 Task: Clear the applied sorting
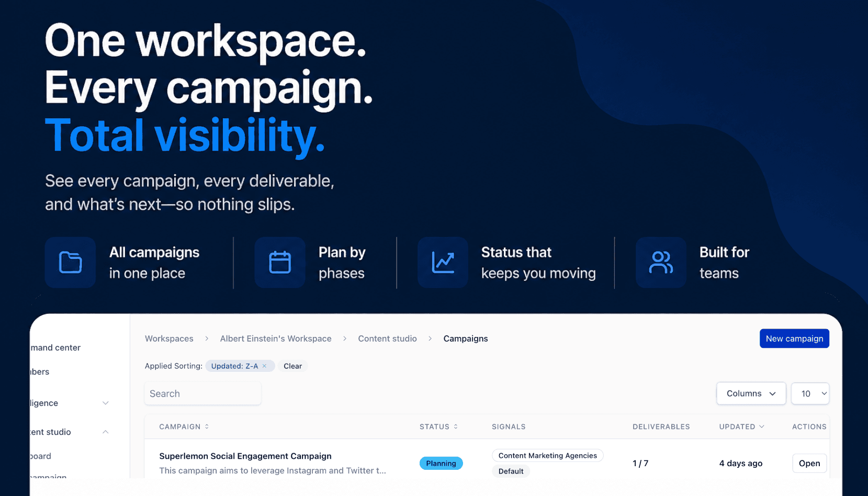(292, 366)
